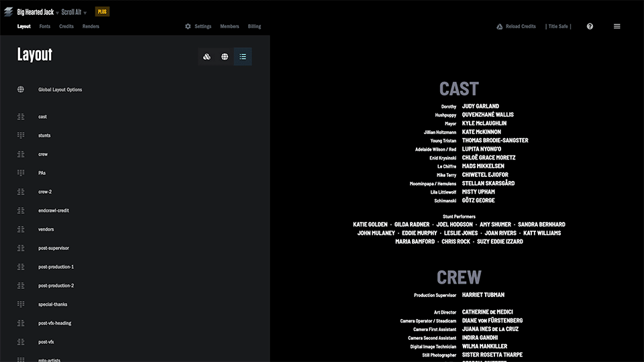The image size is (644, 362).
Task: Click the Reload Credits label
Action: 521,26
